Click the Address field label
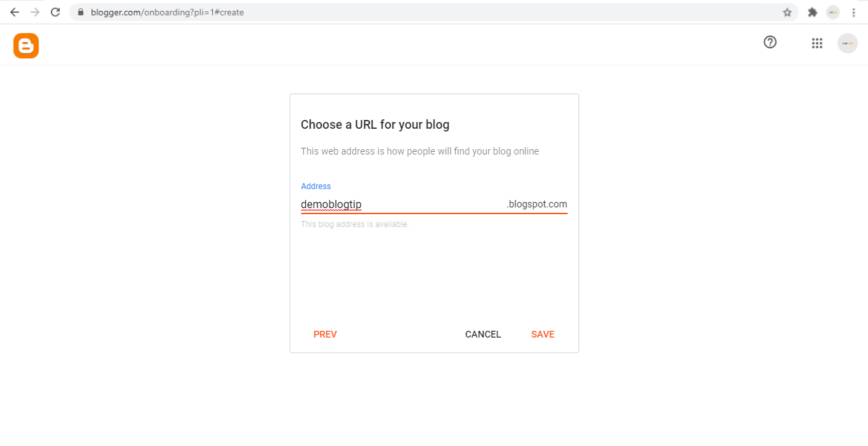The width and height of the screenshot is (868, 446). (315, 186)
